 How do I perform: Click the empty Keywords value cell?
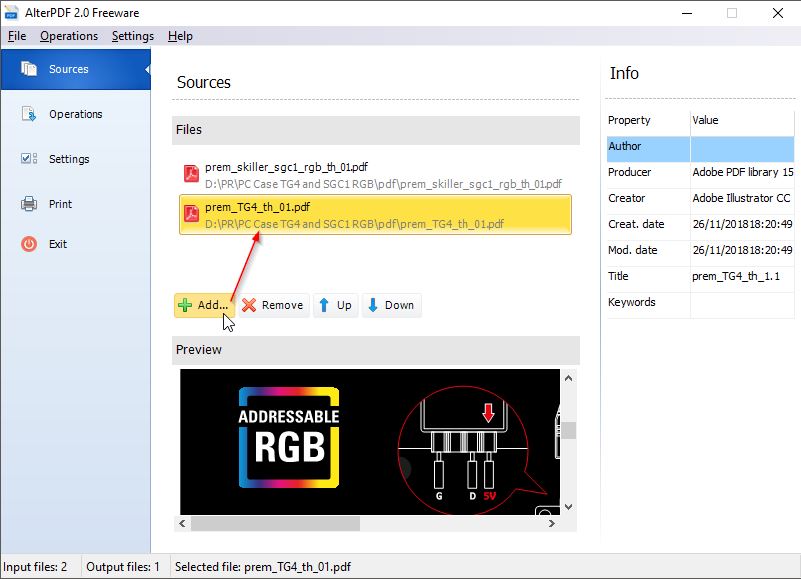743,306
